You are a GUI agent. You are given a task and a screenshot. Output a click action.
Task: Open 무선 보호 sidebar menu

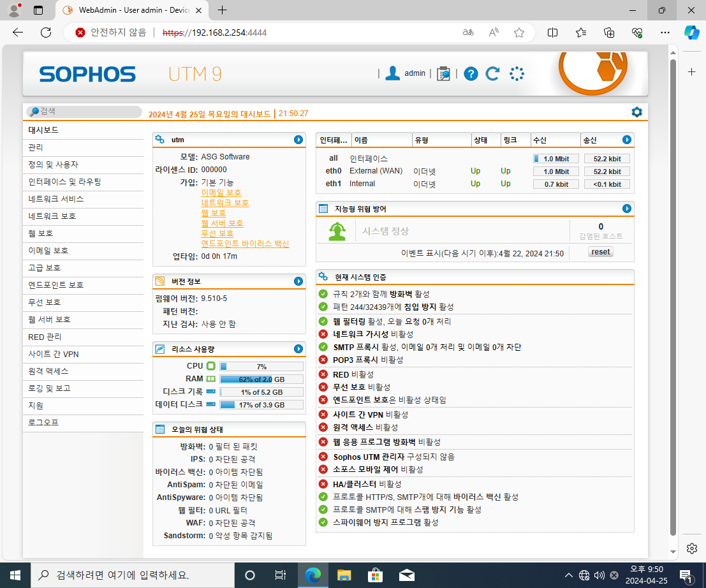coord(84,302)
